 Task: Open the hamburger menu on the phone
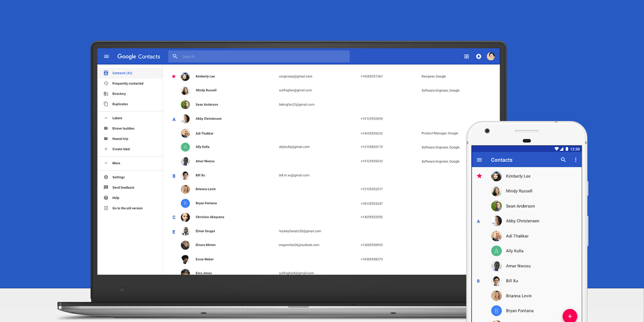479,160
